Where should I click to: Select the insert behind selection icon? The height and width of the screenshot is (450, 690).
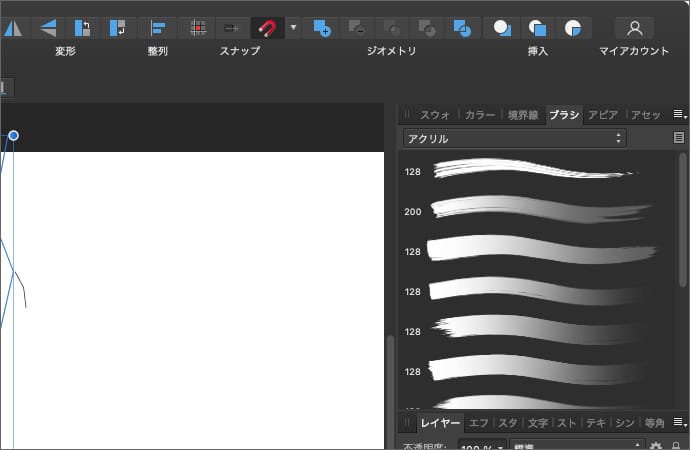(503, 28)
